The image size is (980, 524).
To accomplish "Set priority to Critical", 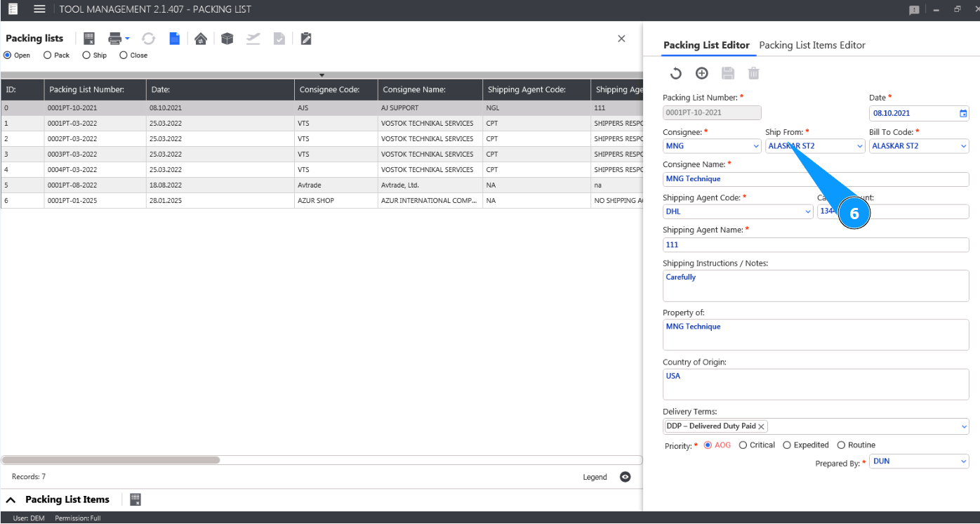I will coord(743,445).
